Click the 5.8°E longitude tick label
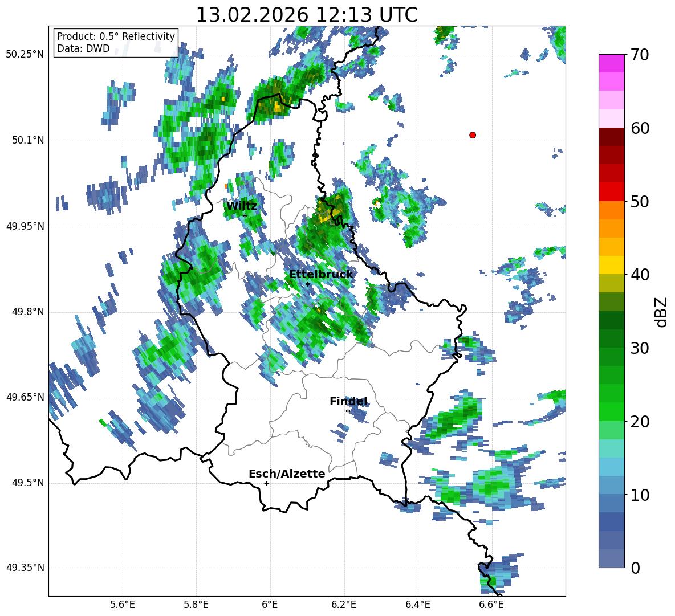The width and height of the screenshot is (675, 616). pos(196,605)
